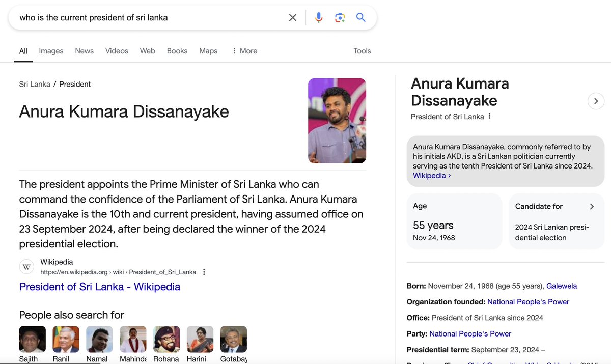Switch to the Maps tab
The height and width of the screenshot is (364, 611).
coord(208,51)
